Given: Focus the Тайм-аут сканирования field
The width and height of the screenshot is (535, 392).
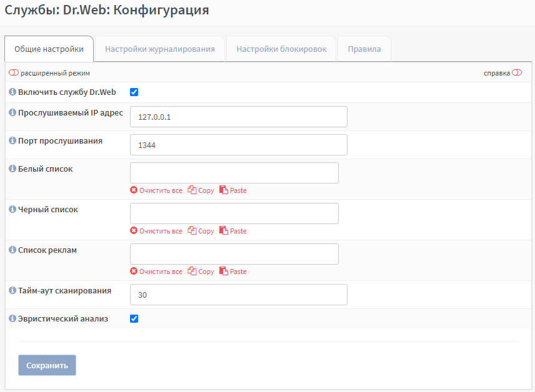Looking at the screenshot, I should point(239,295).
